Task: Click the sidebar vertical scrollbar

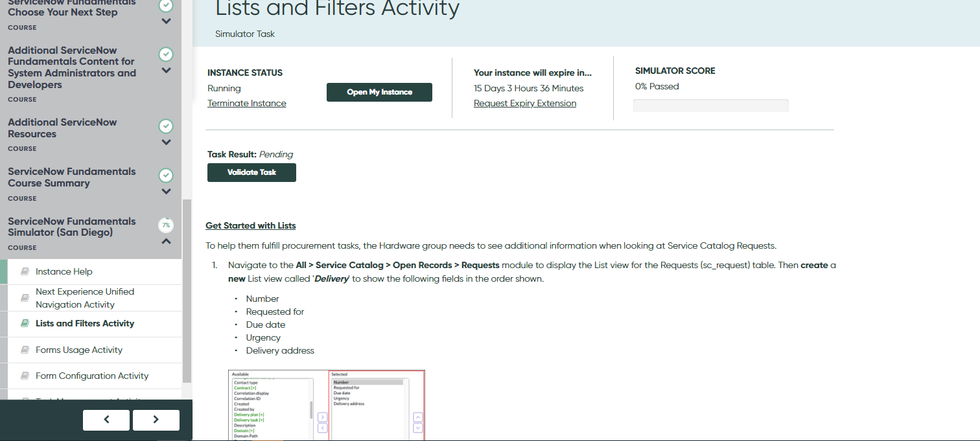Action: pyautogui.click(x=187, y=290)
